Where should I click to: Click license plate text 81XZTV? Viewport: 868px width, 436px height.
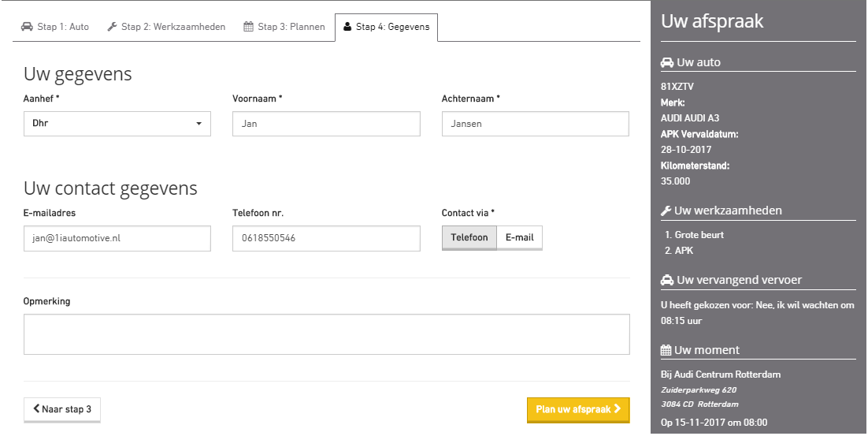point(677,87)
